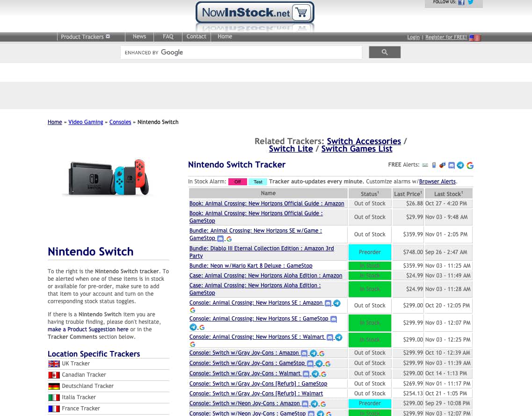Viewport: 532px width, 416px height.
Task: Click the email alert icon beside FREE Alerts
Action: (425, 165)
